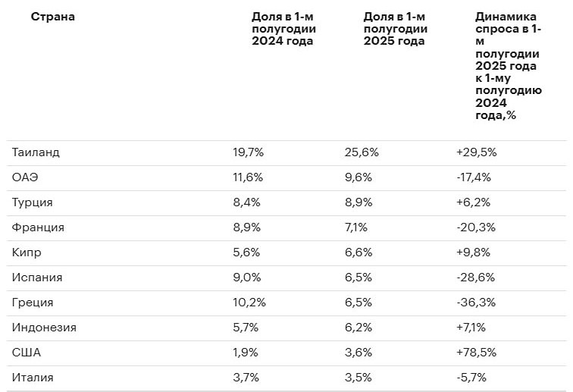Select Таиланд's 25,6% share for 2025
573x392 pixels.
[x=362, y=152]
